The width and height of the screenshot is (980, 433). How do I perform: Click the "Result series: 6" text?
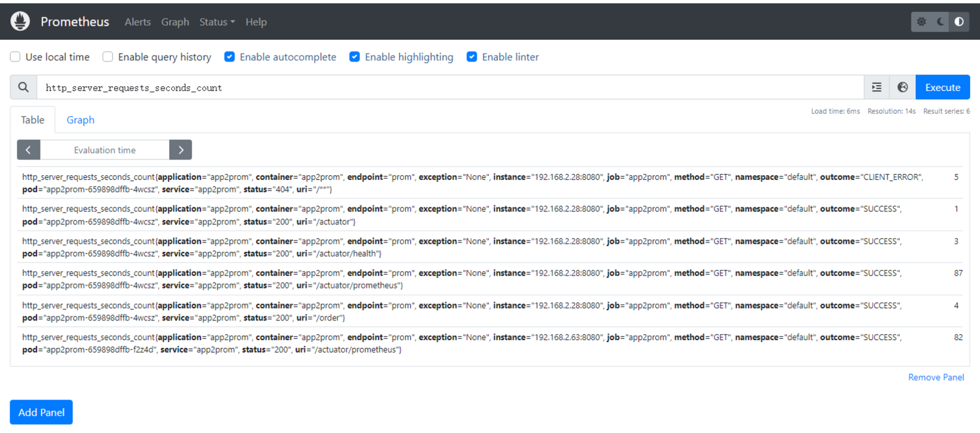(x=946, y=111)
